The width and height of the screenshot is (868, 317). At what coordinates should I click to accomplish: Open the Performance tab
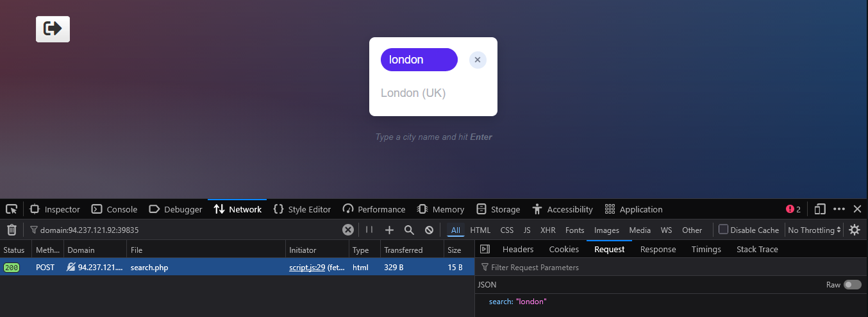click(x=374, y=209)
